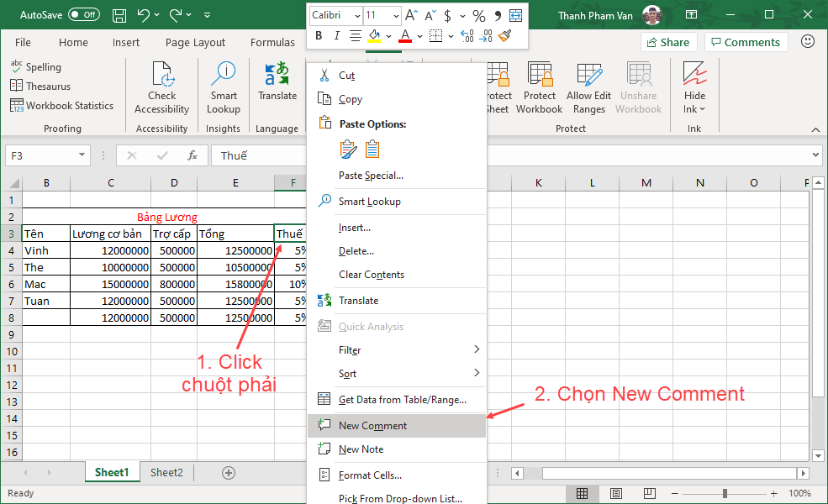Open Thesaurus
Viewport: 828px width, 504px height.
pyautogui.click(x=40, y=86)
